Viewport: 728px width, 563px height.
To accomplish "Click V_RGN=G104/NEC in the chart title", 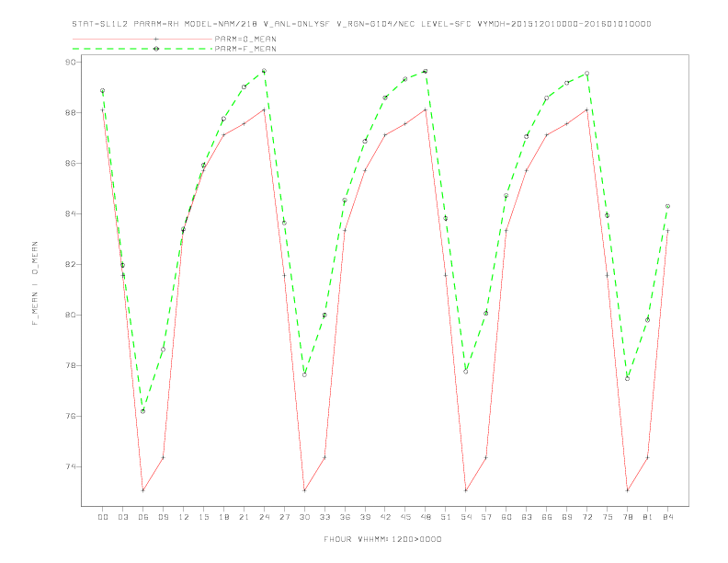I will [x=375, y=24].
